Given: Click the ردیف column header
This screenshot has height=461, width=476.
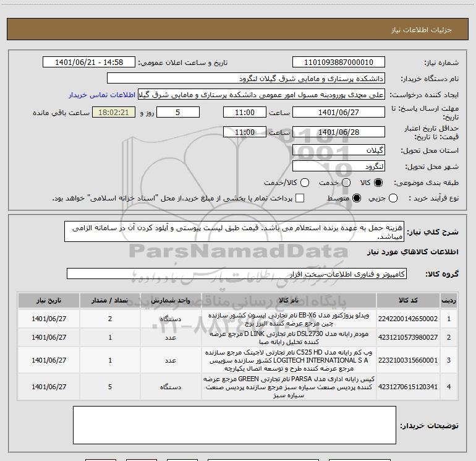Looking at the screenshot, I should (x=449, y=300).
